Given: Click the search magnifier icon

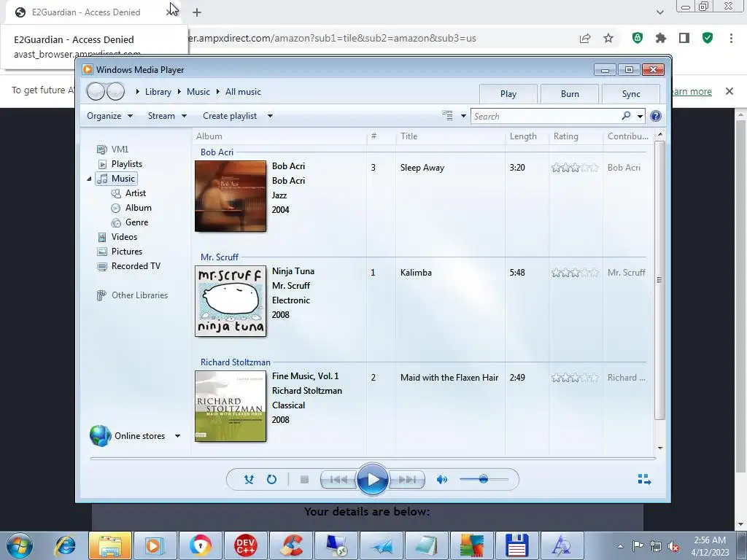Looking at the screenshot, I should 626,116.
